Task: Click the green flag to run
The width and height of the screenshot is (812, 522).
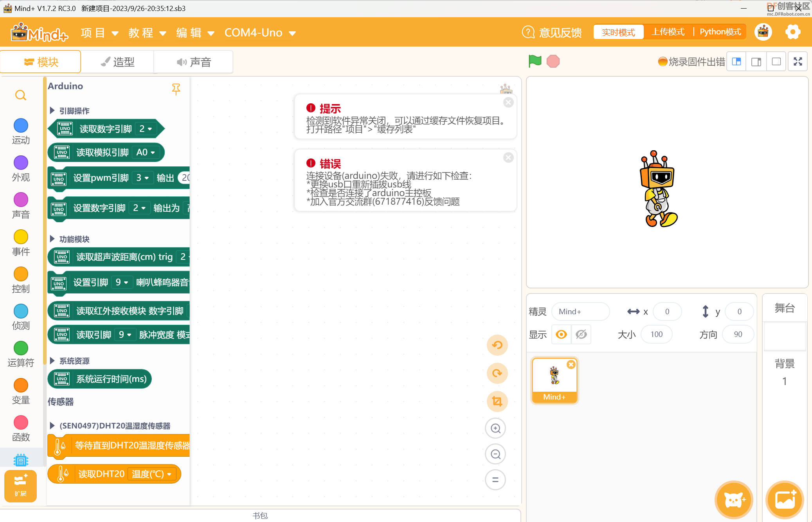Action: (535, 61)
